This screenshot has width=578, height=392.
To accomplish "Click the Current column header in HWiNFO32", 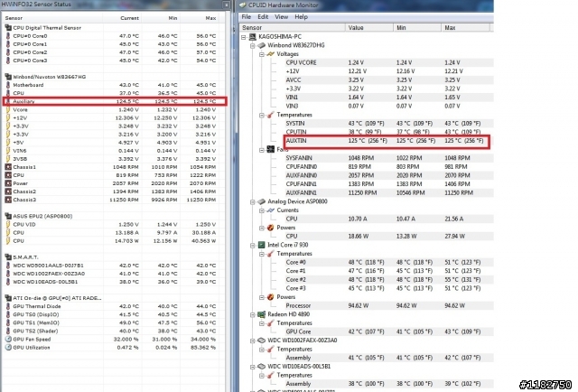I will click(123, 18).
